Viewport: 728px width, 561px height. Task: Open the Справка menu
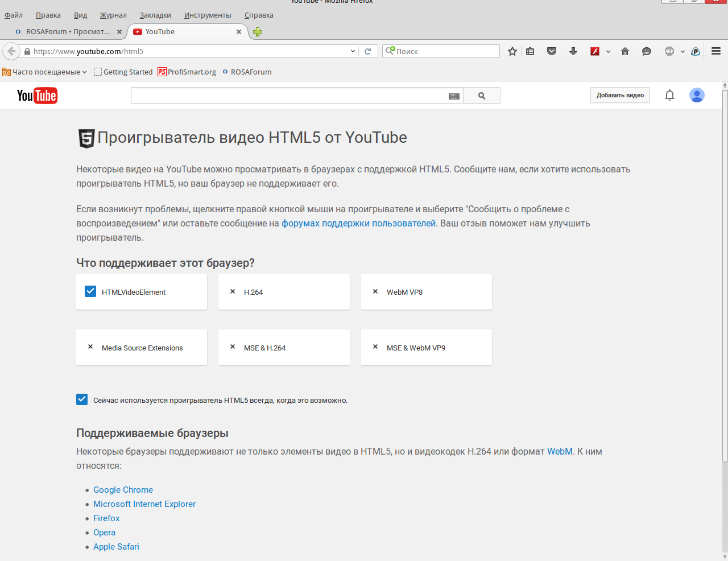259,15
